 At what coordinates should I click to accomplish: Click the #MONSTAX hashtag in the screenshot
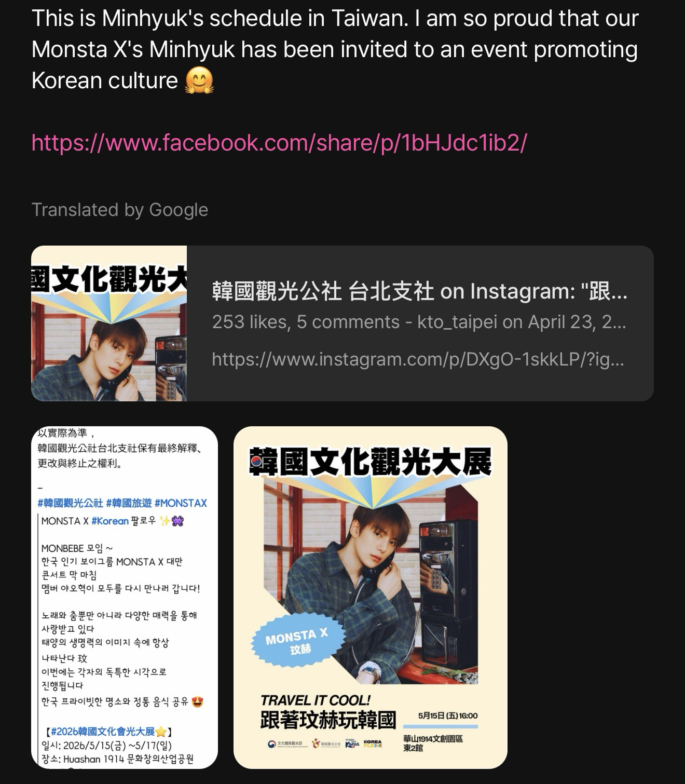(181, 503)
